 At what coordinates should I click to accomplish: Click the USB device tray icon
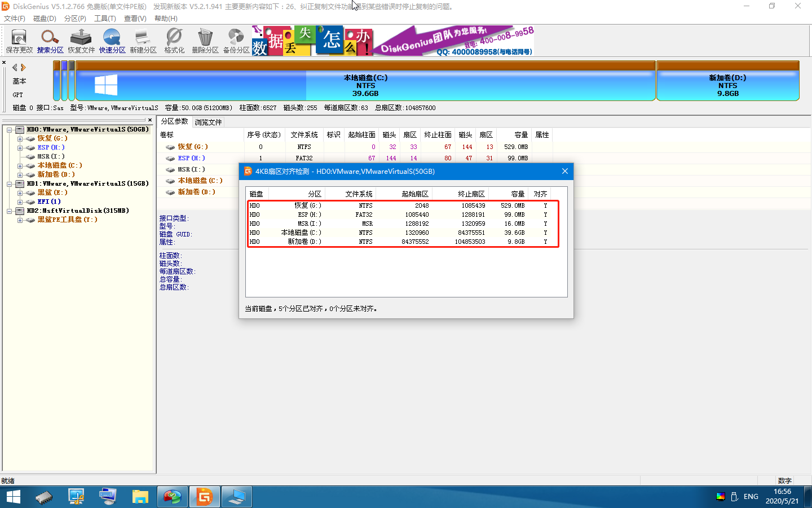coord(735,497)
